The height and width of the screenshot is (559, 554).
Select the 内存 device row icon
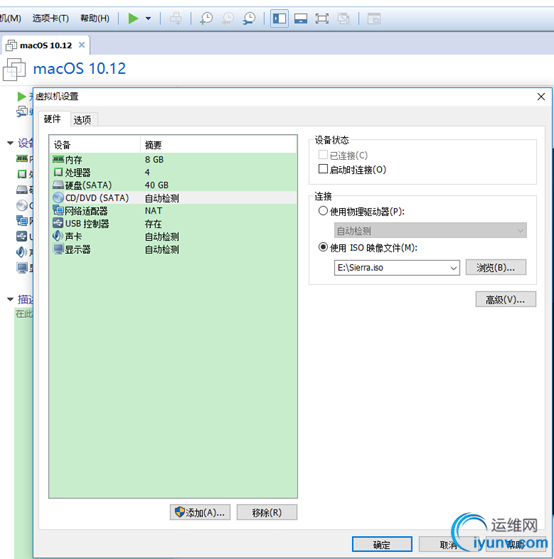click(58, 159)
